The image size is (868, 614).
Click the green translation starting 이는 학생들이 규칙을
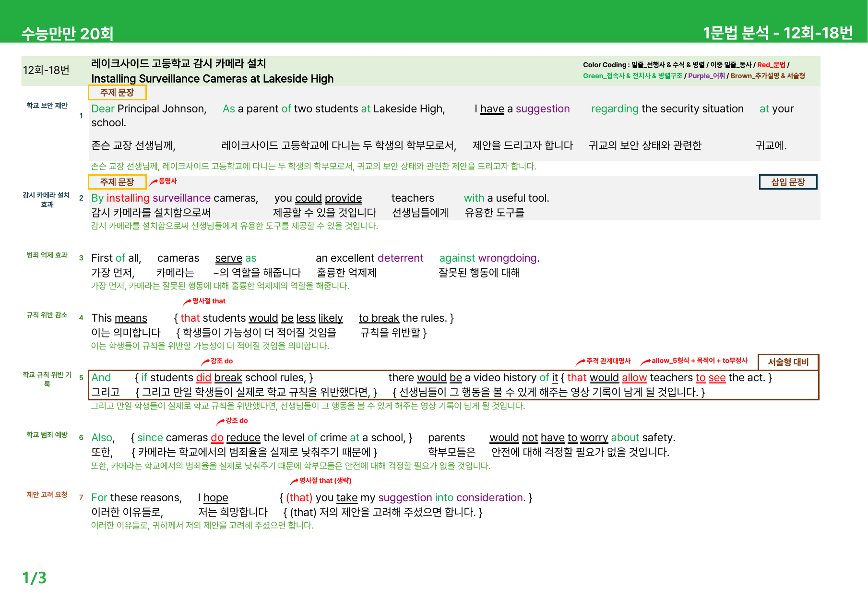coord(210,346)
